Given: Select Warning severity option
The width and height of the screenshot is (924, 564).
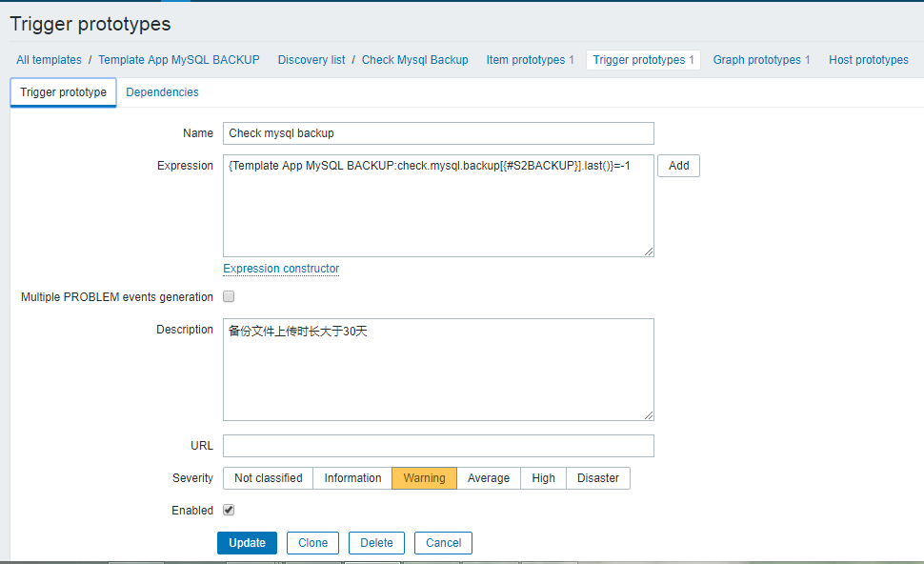Looking at the screenshot, I should [424, 478].
